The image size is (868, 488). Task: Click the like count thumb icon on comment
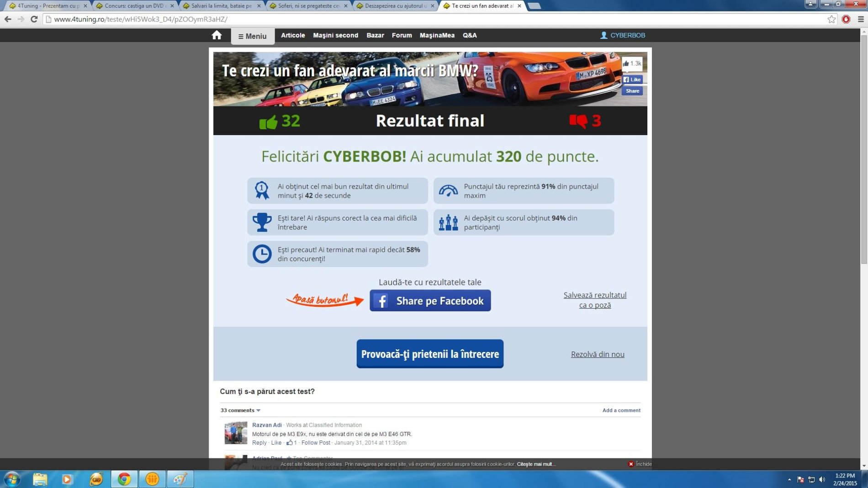point(289,443)
